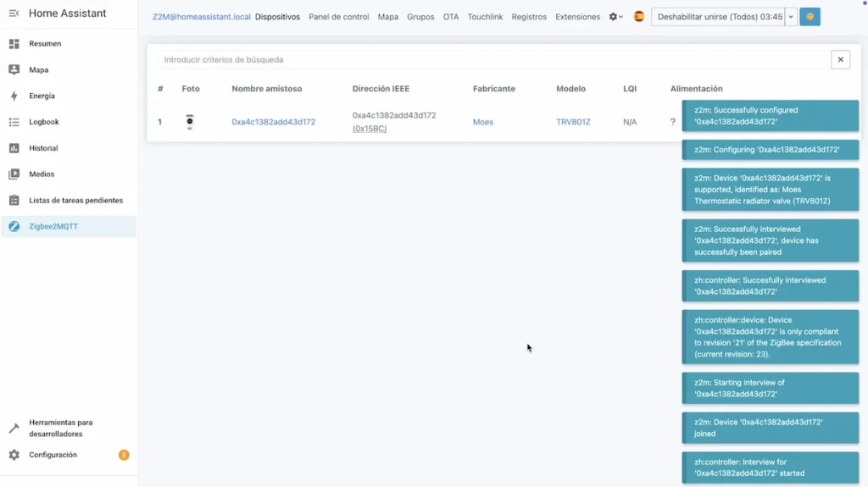Click the device photo thumbnail
Screen dimensions: 868x487
coord(190,122)
